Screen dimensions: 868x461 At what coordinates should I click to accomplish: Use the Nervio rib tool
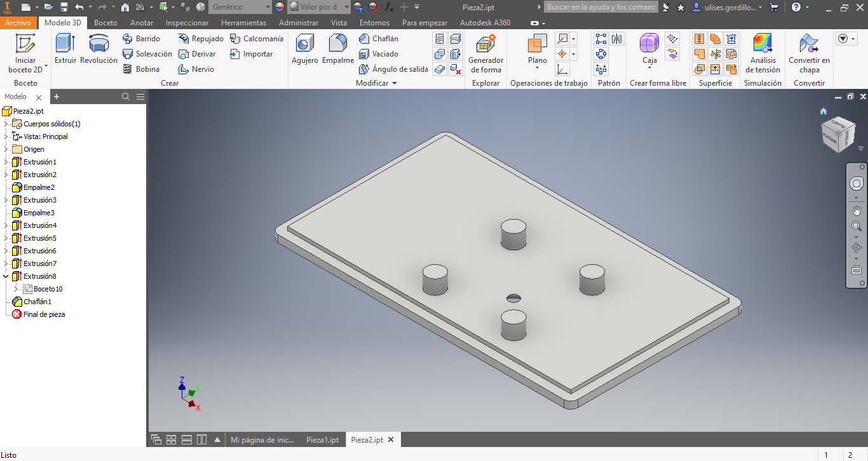point(196,69)
